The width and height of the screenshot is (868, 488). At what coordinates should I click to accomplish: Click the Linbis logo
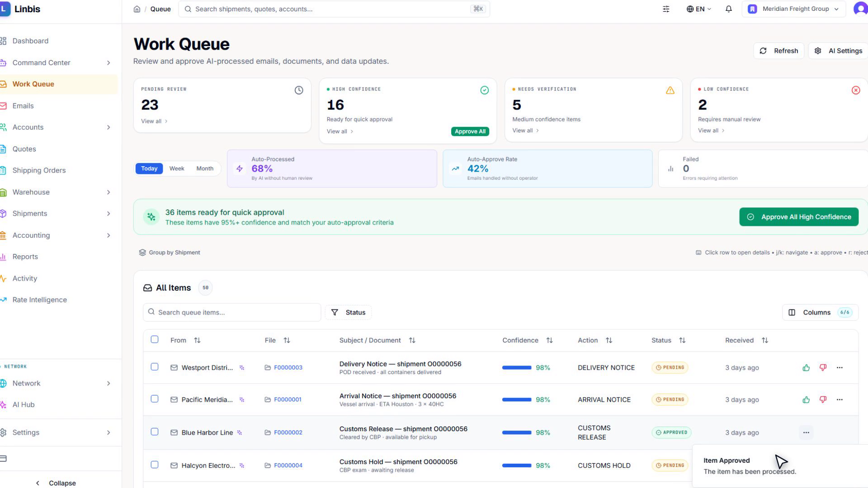coord(20,9)
